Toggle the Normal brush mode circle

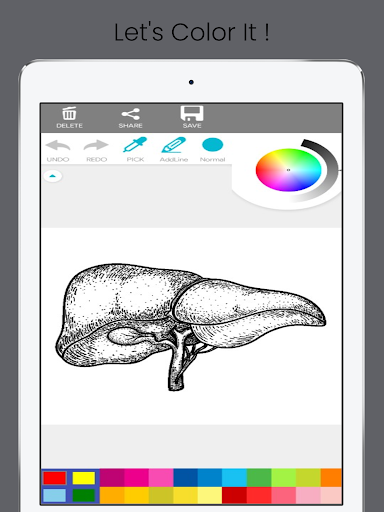[x=213, y=150]
